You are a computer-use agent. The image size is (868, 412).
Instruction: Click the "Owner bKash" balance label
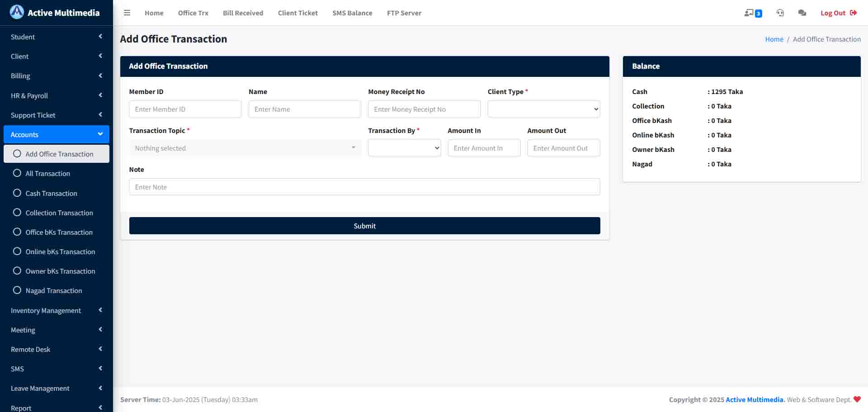point(653,150)
